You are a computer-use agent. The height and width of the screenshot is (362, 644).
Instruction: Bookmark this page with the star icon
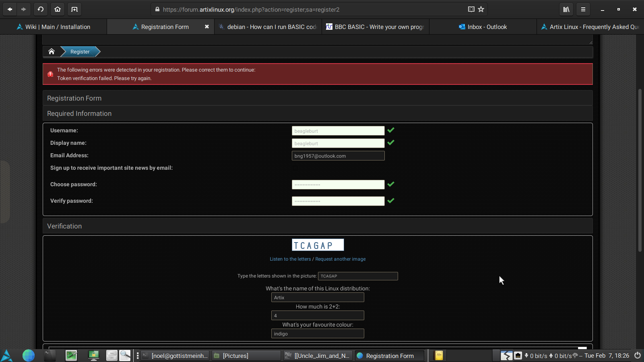[x=481, y=9]
